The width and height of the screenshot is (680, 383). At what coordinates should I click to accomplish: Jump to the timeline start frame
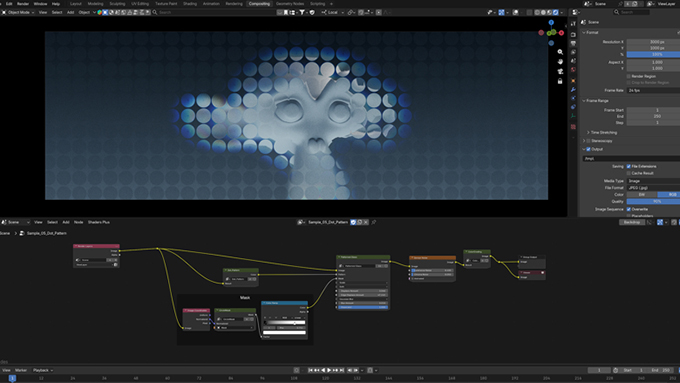[311, 370]
